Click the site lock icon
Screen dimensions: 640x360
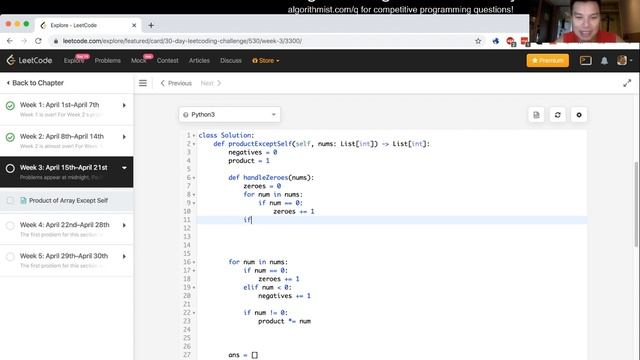[x=56, y=41]
